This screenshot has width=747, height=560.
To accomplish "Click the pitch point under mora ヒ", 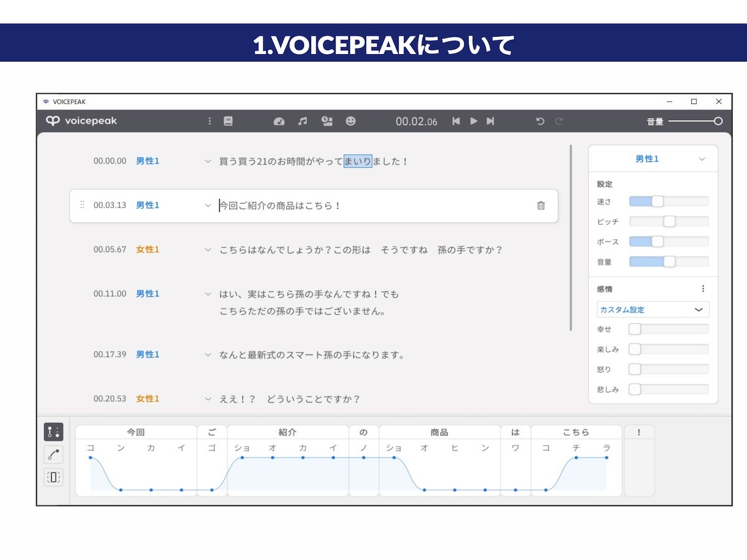I will coord(454,490).
